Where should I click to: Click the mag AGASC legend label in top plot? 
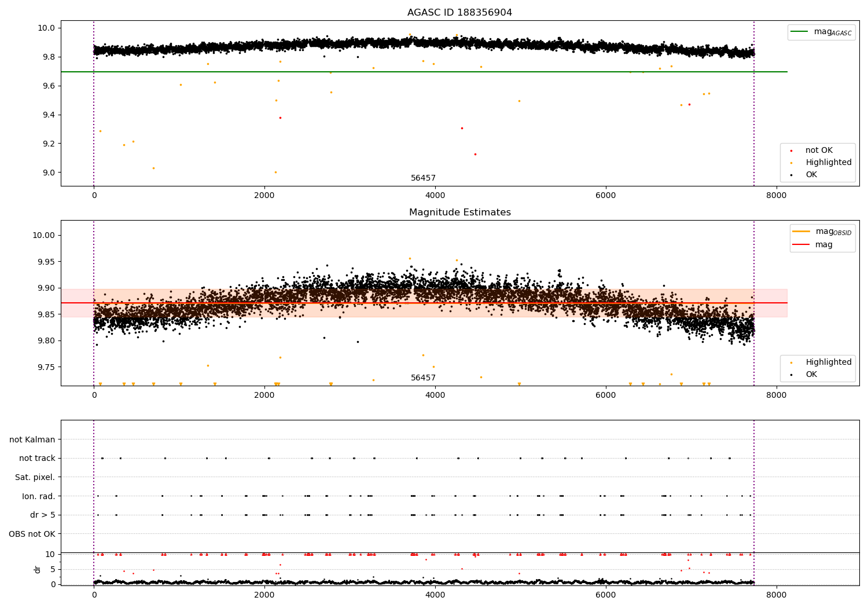tap(833, 32)
